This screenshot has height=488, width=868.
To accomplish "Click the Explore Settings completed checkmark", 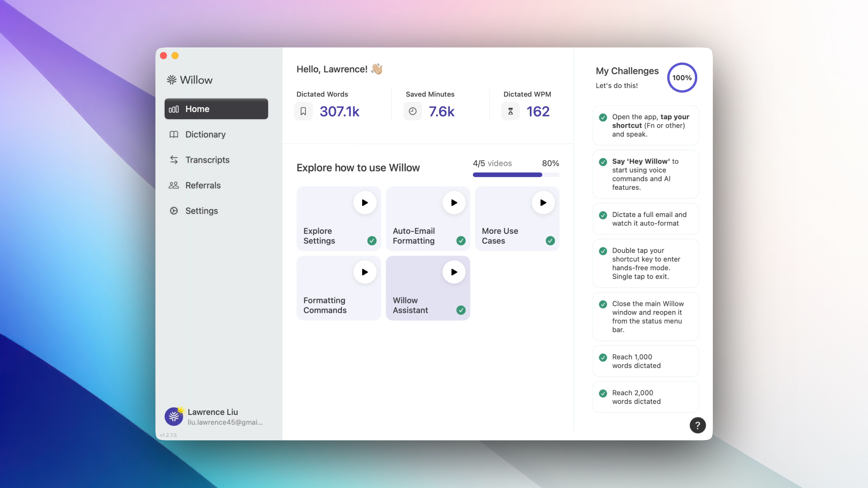I will coord(372,241).
